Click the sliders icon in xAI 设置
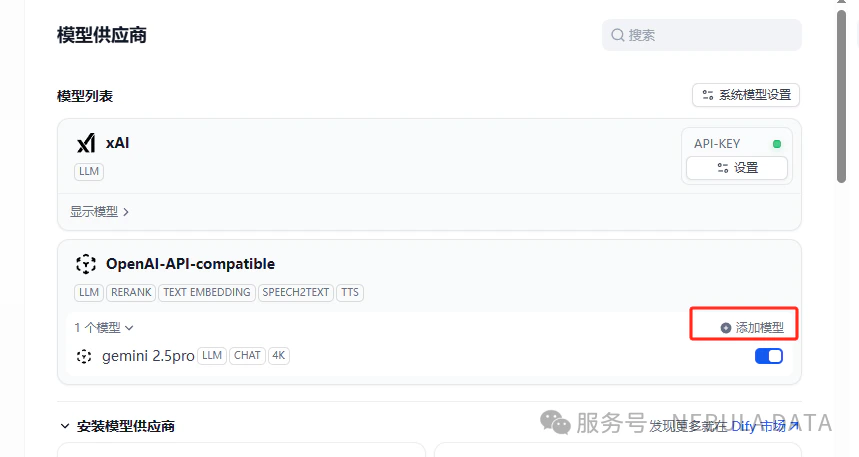859x457 pixels. pyautogui.click(x=723, y=168)
